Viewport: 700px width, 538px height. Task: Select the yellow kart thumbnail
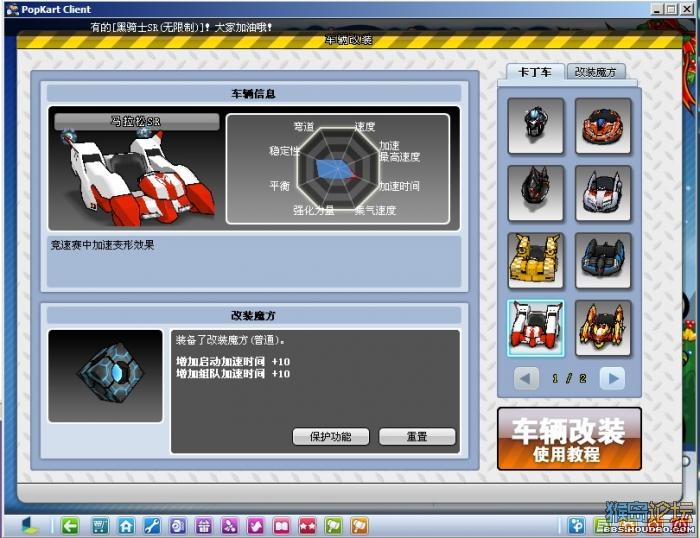(536, 260)
